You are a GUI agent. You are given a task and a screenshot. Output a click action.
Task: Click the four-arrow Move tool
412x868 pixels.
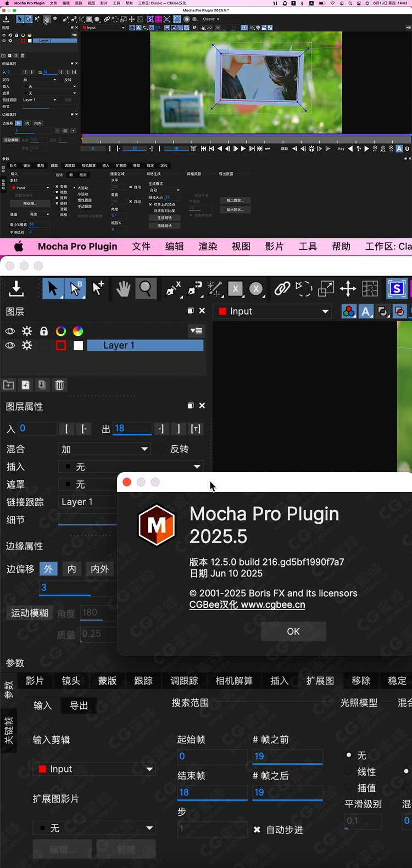pos(348,288)
